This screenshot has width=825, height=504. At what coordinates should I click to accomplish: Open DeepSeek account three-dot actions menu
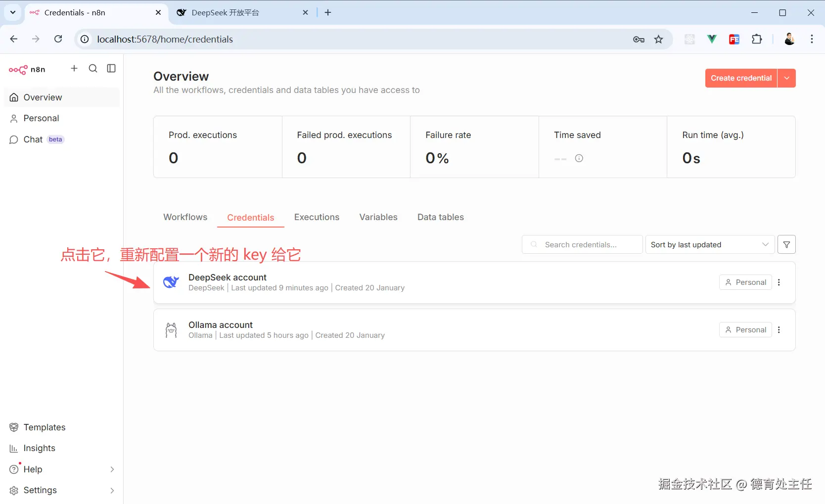pyautogui.click(x=779, y=282)
